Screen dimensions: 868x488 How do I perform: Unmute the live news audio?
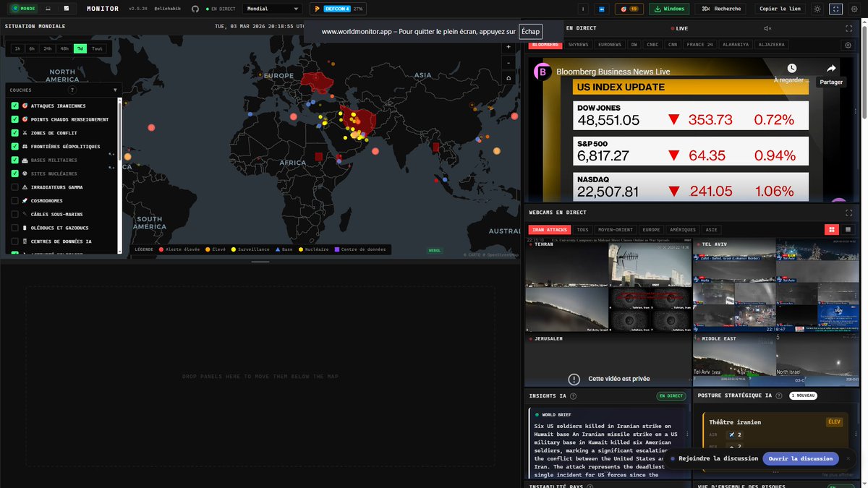point(768,28)
